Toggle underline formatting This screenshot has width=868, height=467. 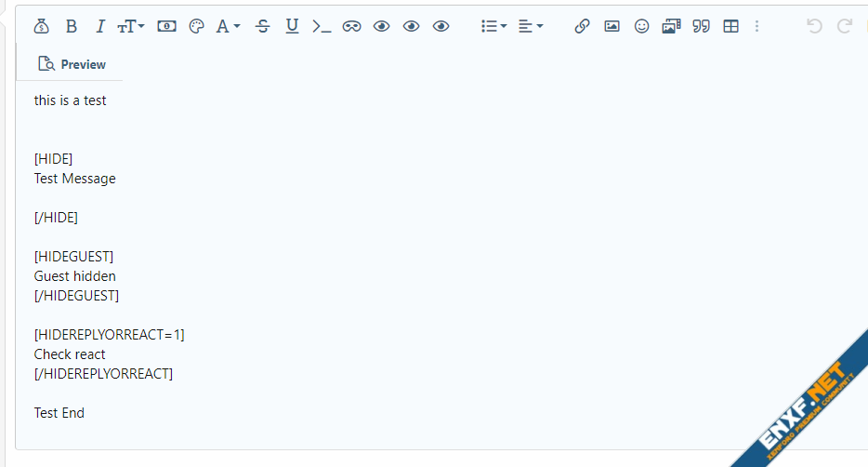click(x=292, y=26)
